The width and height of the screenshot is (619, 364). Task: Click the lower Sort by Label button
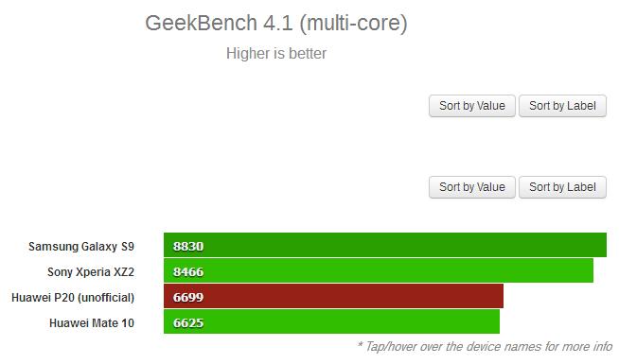(562, 187)
